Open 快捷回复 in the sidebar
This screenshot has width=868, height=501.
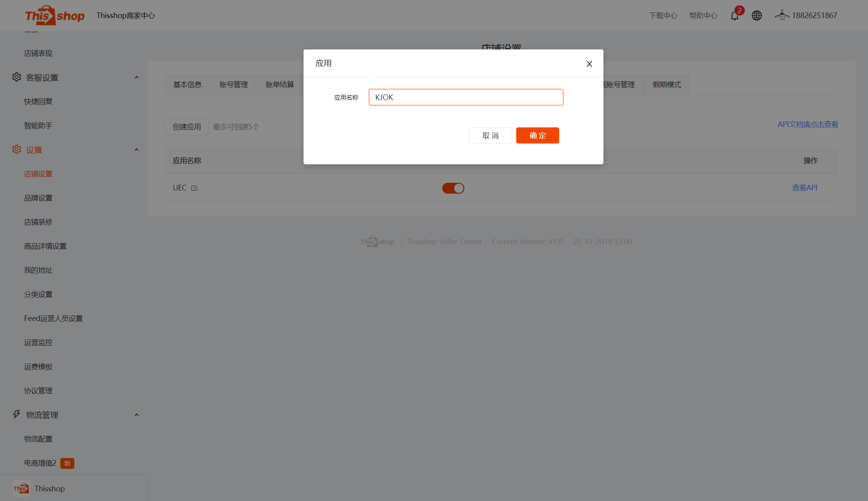tap(38, 102)
